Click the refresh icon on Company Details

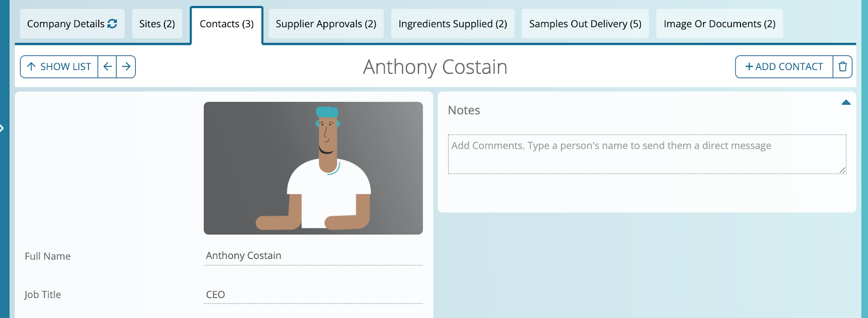click(112, 23)
